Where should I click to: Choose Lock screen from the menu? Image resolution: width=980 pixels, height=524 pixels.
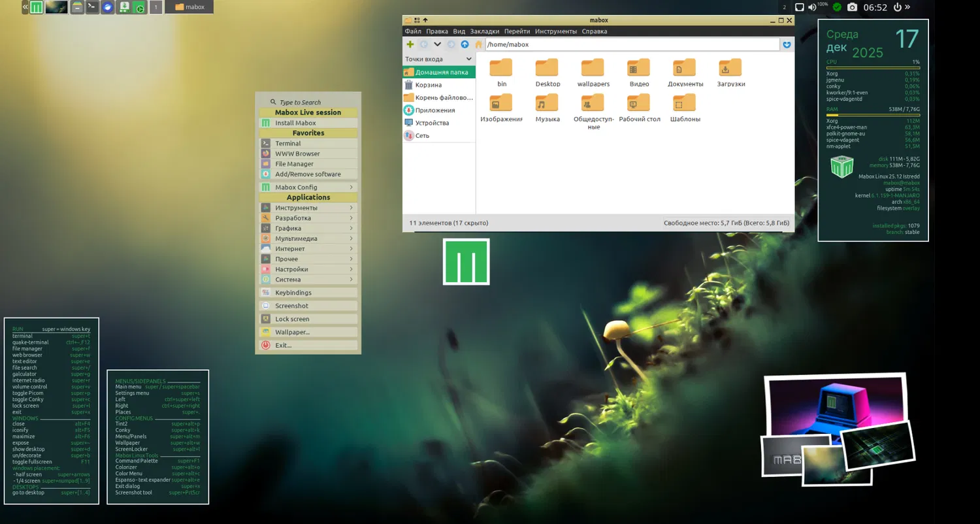click(308, 319)
